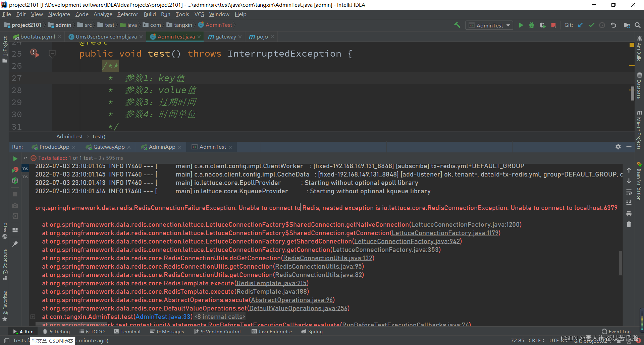Switch to gateway editor tab

click(225, 37)
